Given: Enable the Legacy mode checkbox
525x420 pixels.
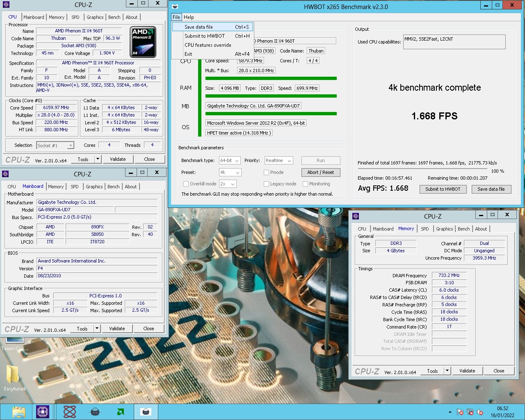Looking at the screenshot, I should pyautogui.click(x=266, y=184).
